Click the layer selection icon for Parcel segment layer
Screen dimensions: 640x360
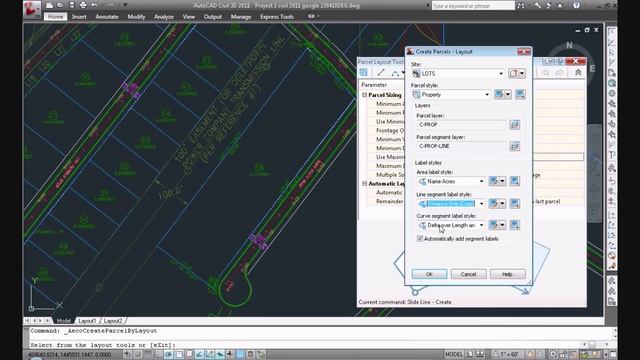pos(515,146)
